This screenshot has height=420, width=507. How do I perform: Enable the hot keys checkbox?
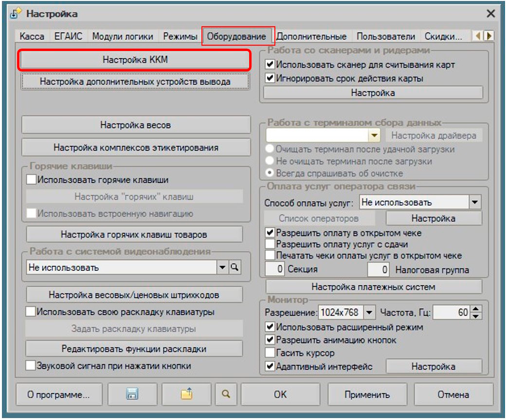[31, 179]
